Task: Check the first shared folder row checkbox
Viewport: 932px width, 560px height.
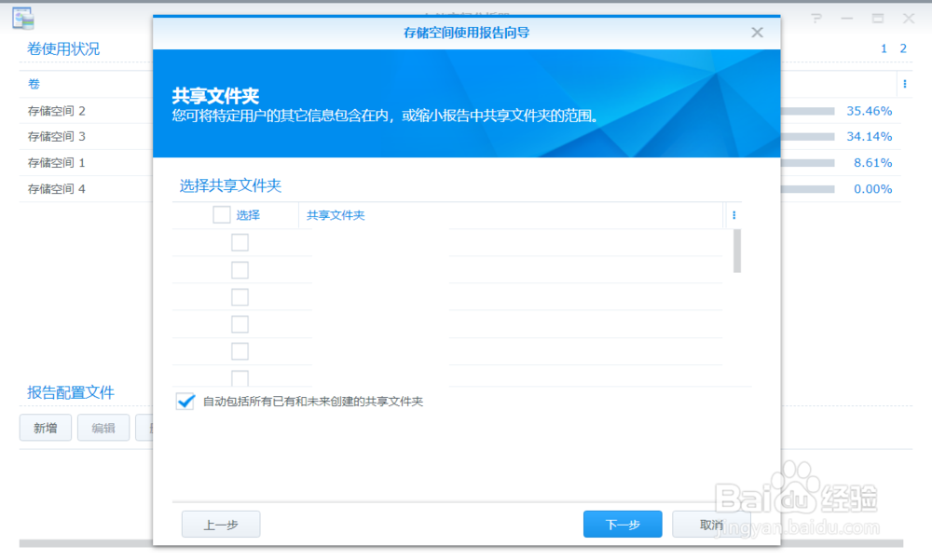Action: click(240, 241)
